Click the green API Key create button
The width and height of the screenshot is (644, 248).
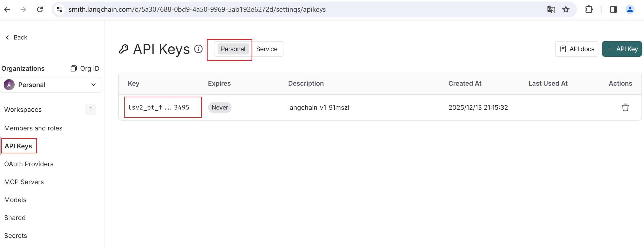622,49
